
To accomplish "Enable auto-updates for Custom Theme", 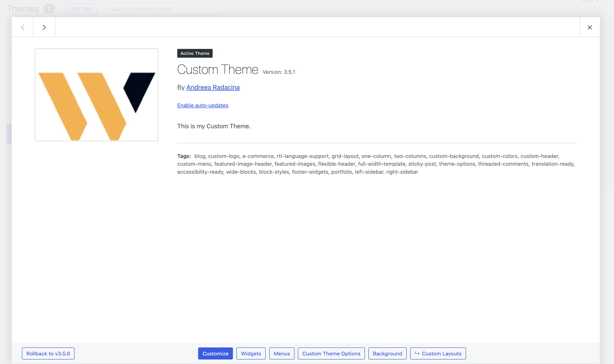I will click(x=203, y=105).
